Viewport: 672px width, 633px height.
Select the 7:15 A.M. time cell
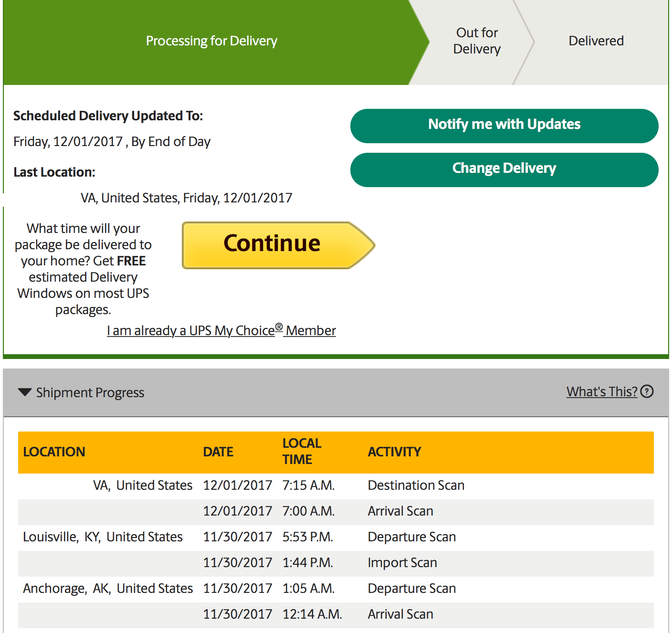point(308,485)
